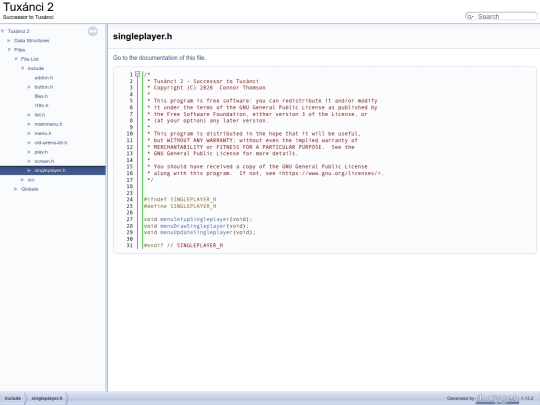Expand the Globals tree arrow

point(16,189)
